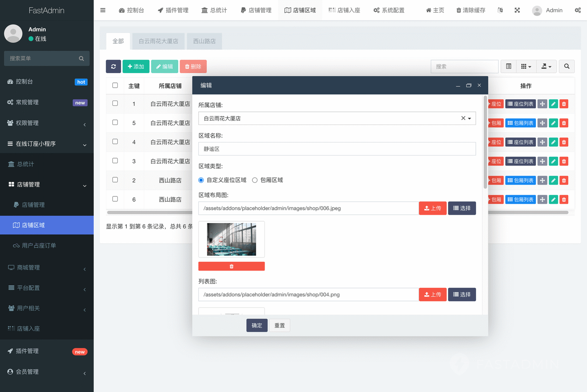This screenshot has height=392, width=587.
Task: Select the 自定义座位区域 radio option
Action: (x=201, y=180)
